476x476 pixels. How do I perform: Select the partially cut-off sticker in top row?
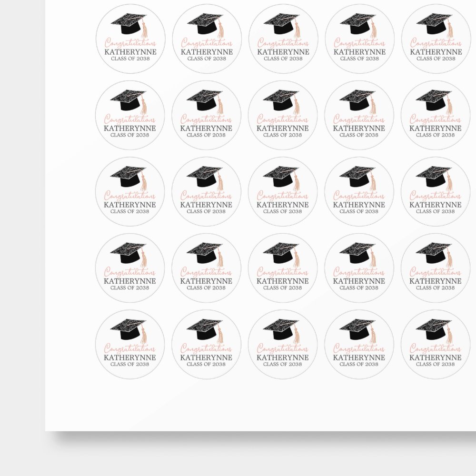(436, 39)
